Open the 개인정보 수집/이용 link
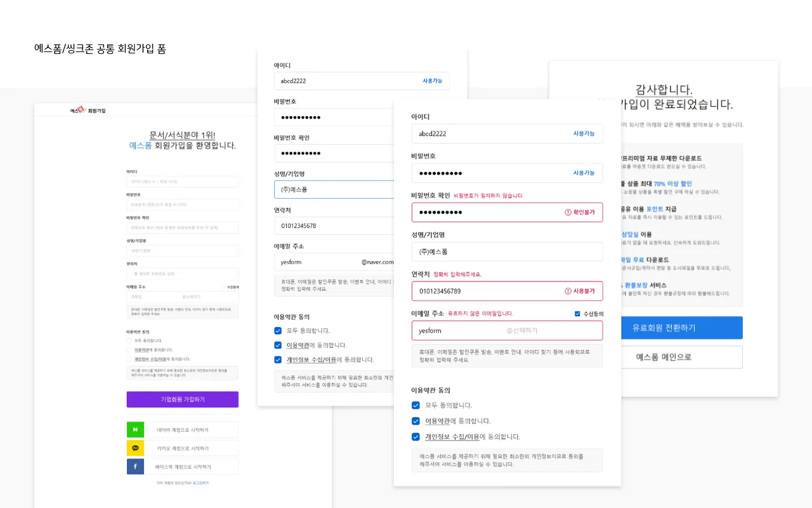This screenshot has height=508, width=812. click(x=452, y=436)
